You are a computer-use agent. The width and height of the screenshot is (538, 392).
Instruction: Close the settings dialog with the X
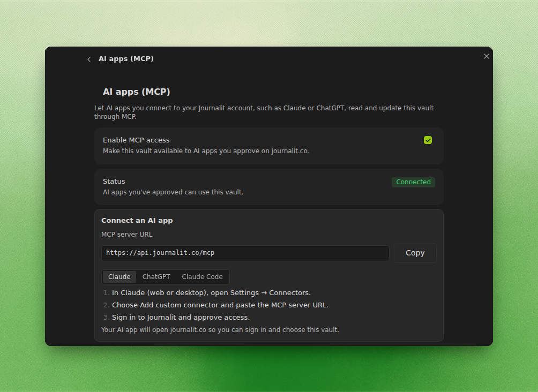point(486,56)
